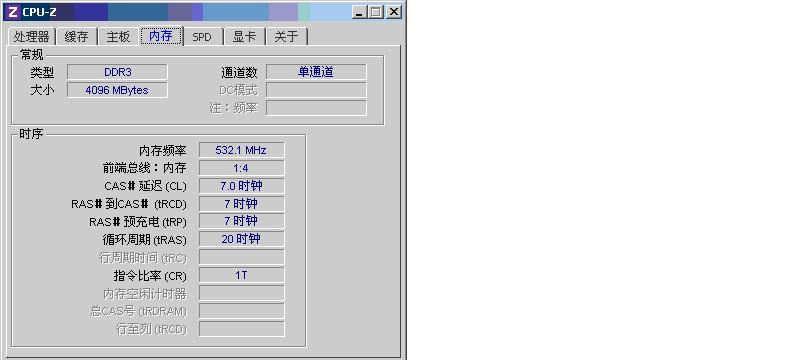
Task: Click the maximize button of CPU-Z
Action: pyautogui.click(x=376, y=12)
